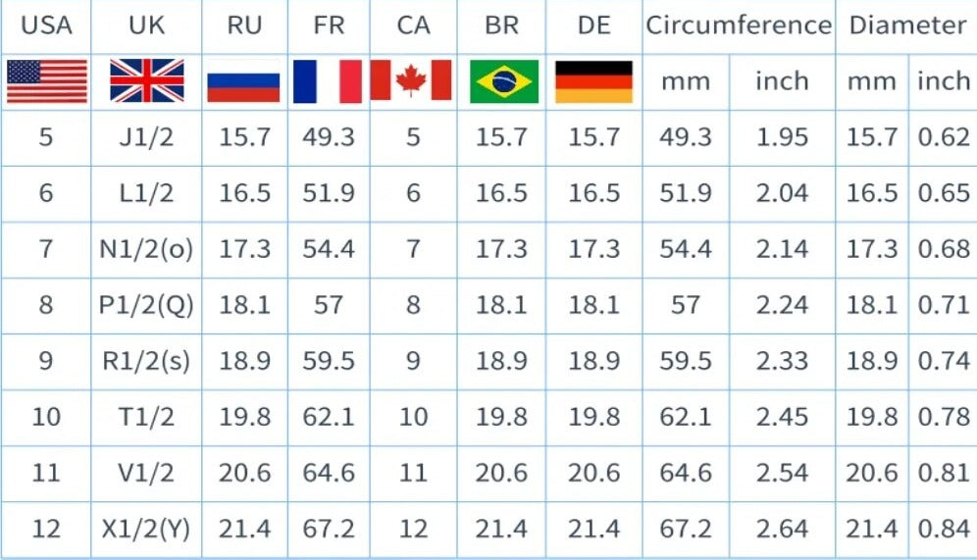Select the Canadian maple leaf flag

pos(411,81)
